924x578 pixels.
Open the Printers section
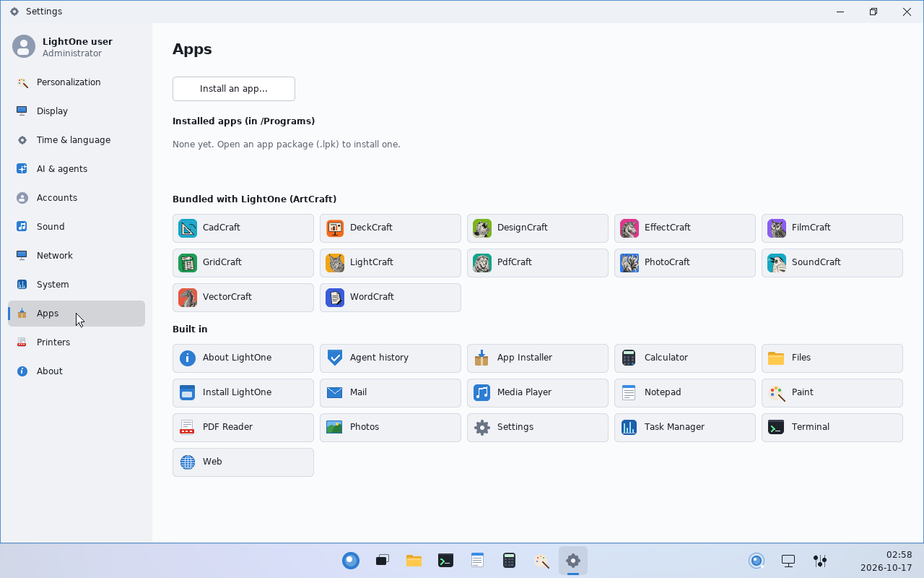point(77,342)
